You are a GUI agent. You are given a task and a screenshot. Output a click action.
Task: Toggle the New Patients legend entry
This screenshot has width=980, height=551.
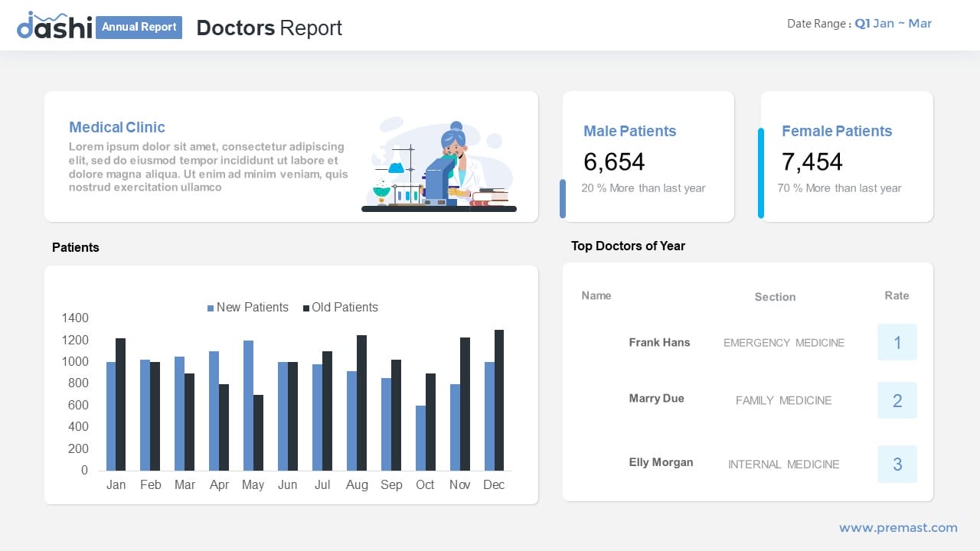[x=248, y=307]
